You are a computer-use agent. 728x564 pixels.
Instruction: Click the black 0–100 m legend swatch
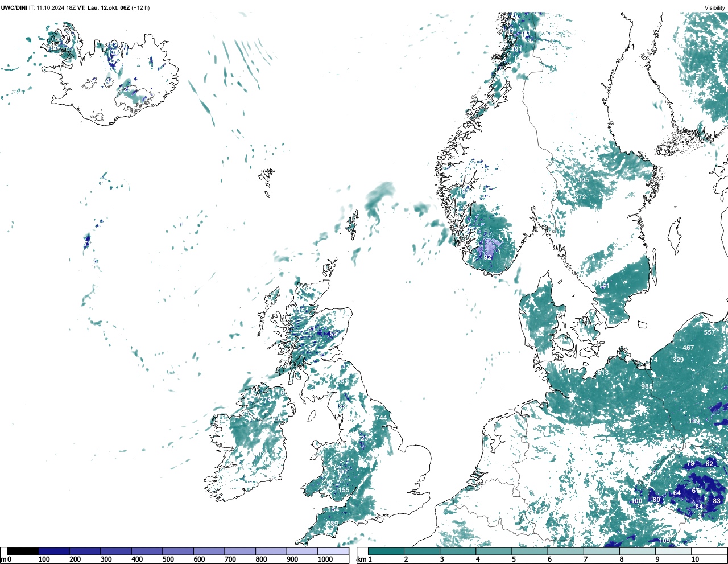pyautogui.click(x=23, y=551)
